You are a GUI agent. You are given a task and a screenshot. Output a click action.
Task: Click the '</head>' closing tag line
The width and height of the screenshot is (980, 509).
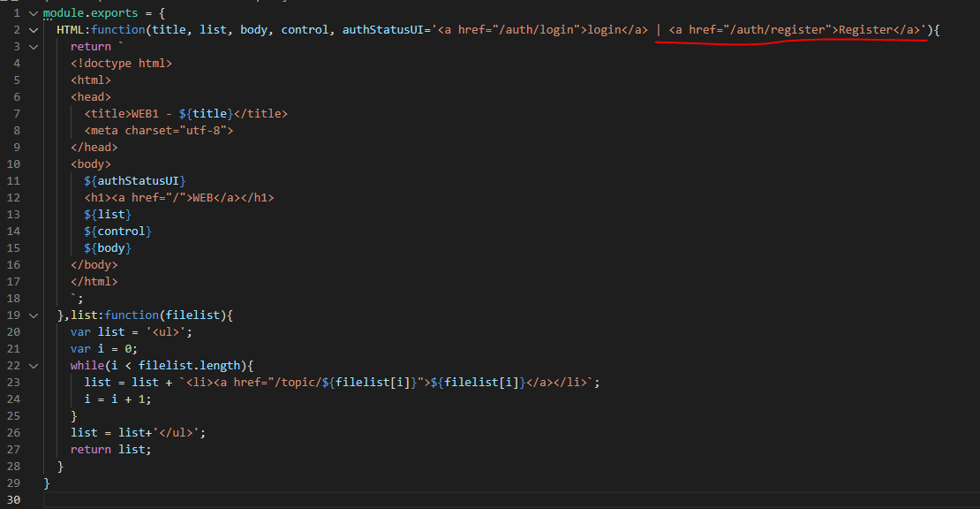(94, 148)
